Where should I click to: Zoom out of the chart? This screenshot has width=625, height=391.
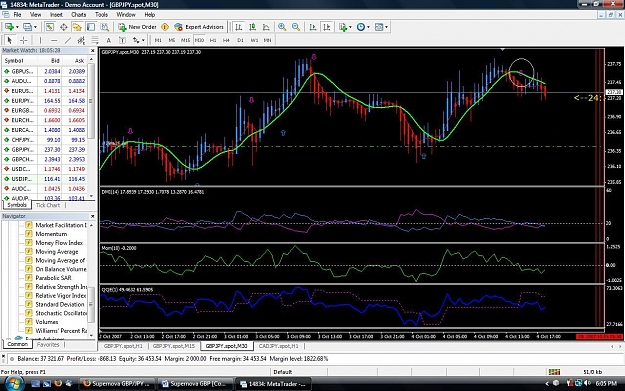(x=296, y=27)
